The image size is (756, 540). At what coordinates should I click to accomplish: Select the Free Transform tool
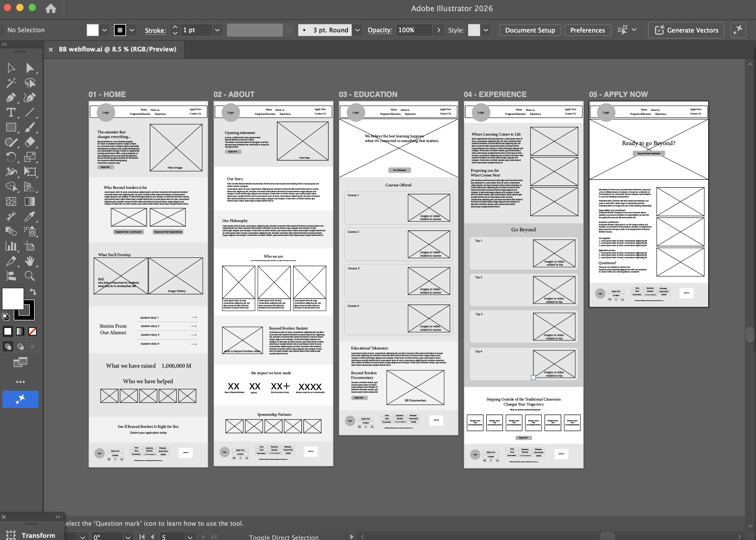pyautogui.click(x=30, y=172)
